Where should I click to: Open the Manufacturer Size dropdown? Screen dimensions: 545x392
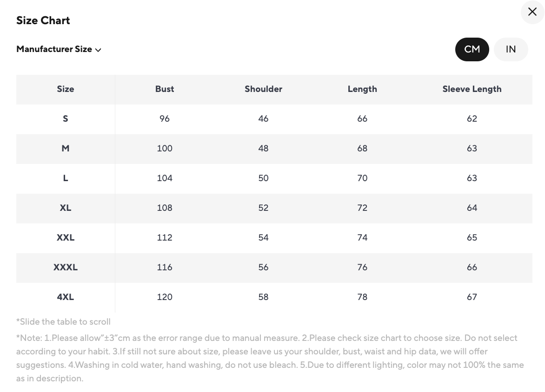(54, 49)
